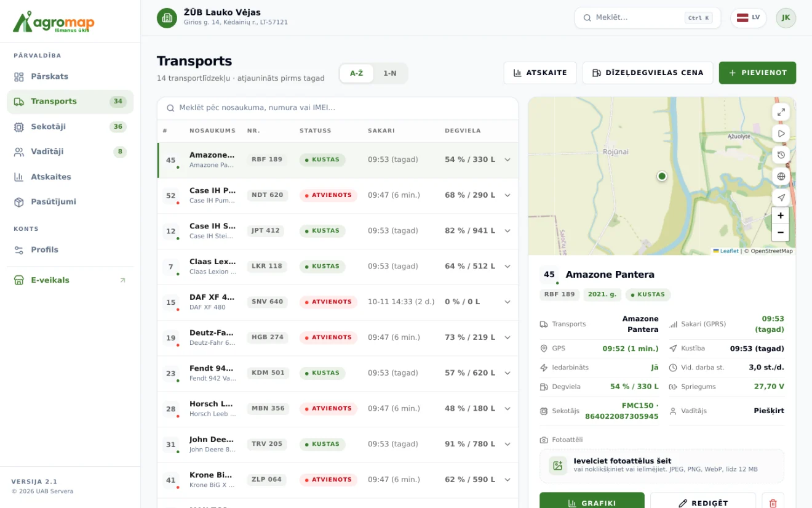Image resolution: width=812 pixels, height=508 pixels.
Task: Open Dīzeļdegvielas cena button
Action: pyautogui.click(x=648, y=73)
